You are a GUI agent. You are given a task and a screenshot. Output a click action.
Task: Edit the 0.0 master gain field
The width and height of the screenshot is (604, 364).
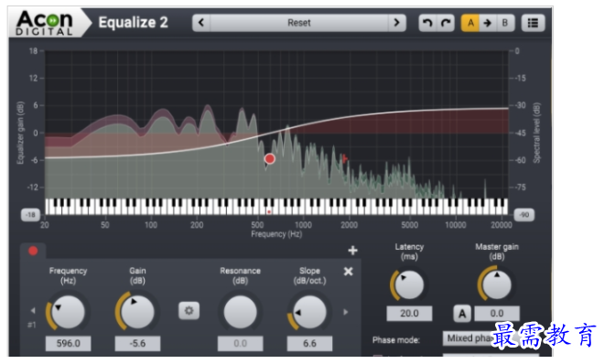tap(497, 313)
